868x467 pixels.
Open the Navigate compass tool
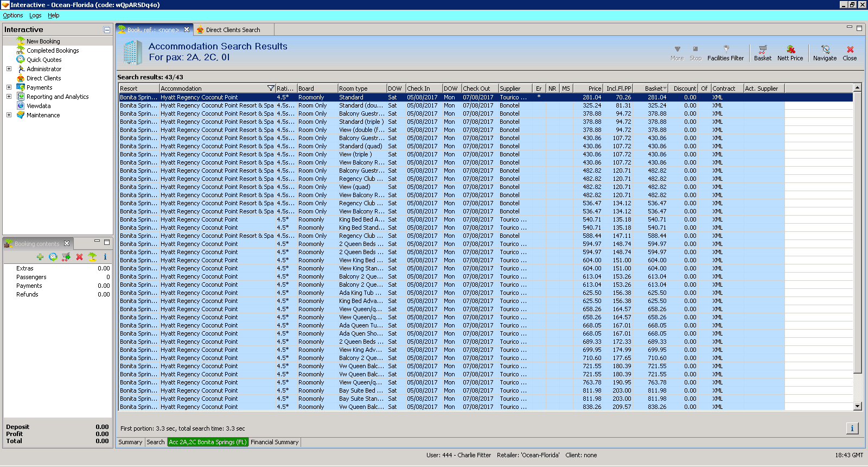825,53
